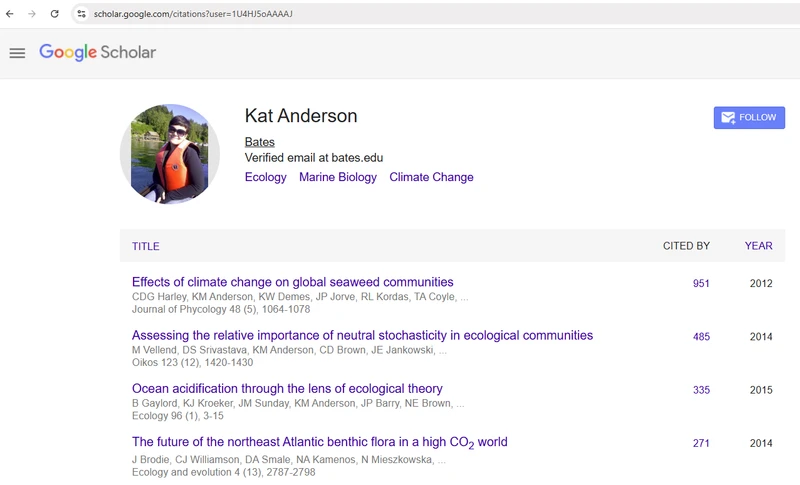The height and width of the screenshot is (485, 800).
Task: Click 'Ecology and evolution 4 (13), 2787-2798'
Action: [x=223, y=472]
